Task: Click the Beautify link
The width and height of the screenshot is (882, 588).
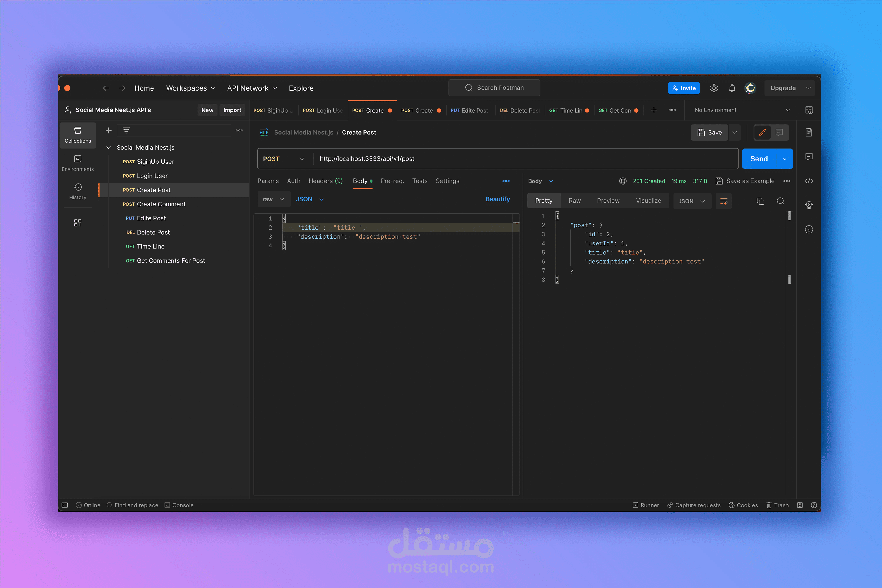Action: pos(497,199)
